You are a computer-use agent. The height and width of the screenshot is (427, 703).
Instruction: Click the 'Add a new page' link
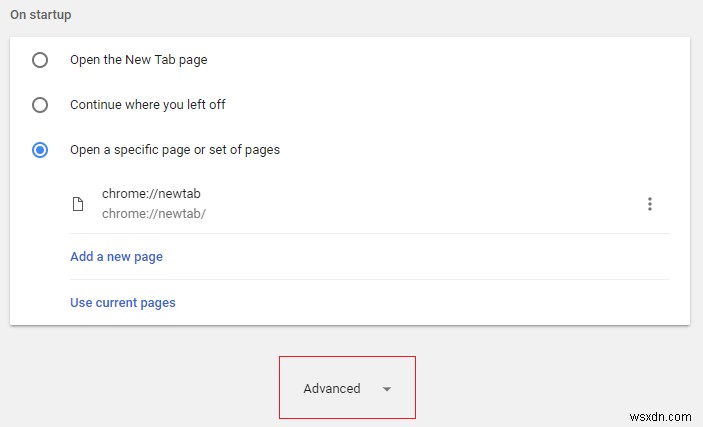point(116,257)
